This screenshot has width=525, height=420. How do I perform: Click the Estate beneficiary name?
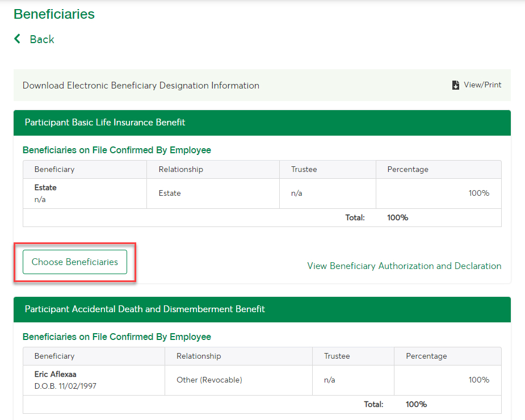[45, 187]
